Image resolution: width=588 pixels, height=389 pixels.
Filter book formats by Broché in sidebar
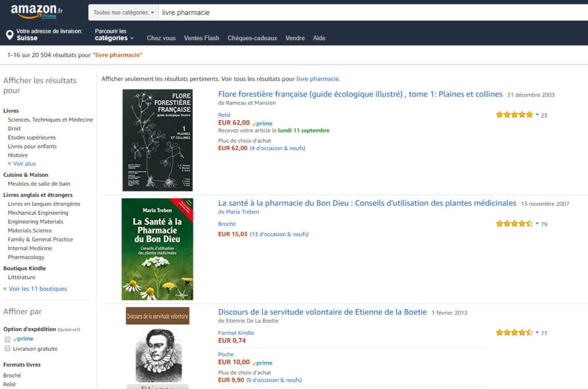coord(12,375)
